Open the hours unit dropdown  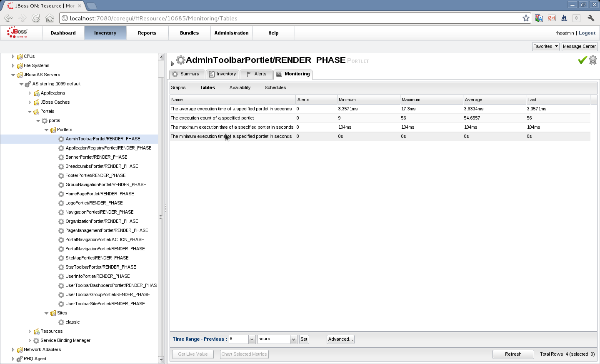(x=293, y=339)
